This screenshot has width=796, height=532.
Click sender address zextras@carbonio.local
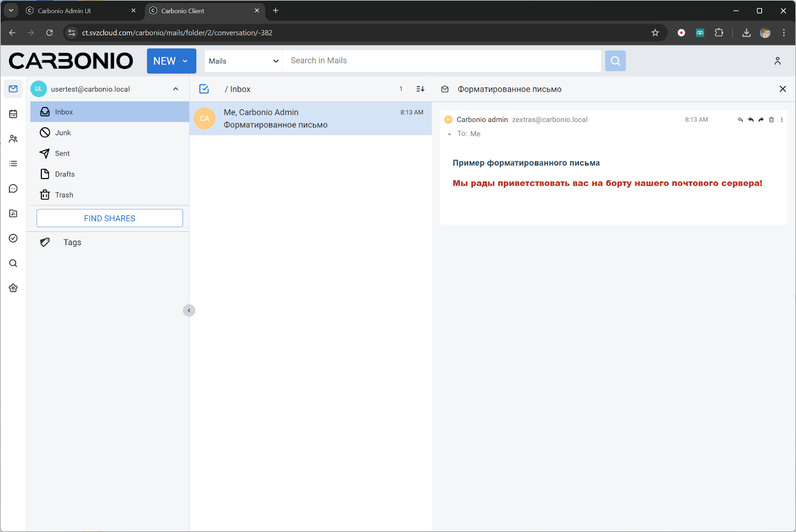point(550,120)
